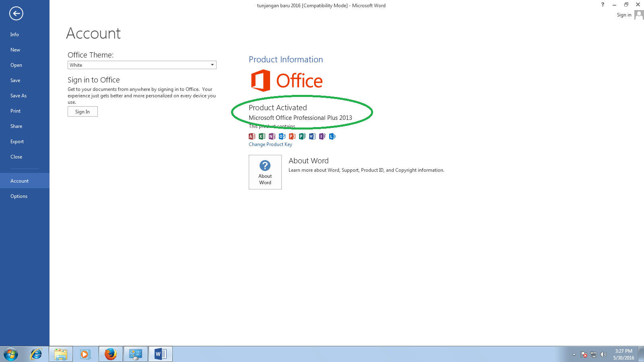Click the Lync product icon
The image size is (644, 362).
332,136
